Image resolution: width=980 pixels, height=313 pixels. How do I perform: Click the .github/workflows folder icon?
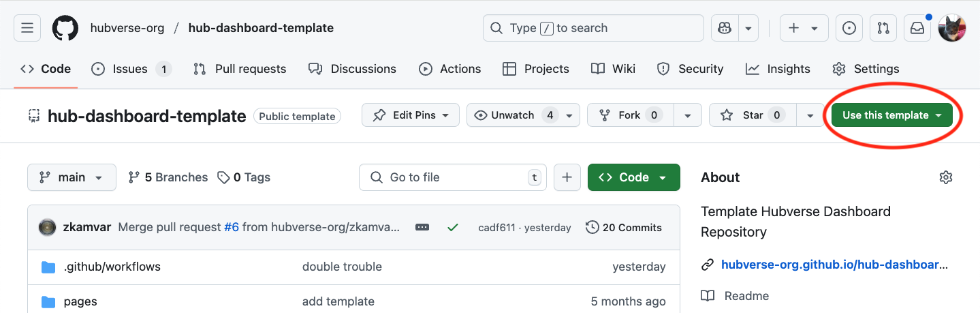tap(48, 267)
